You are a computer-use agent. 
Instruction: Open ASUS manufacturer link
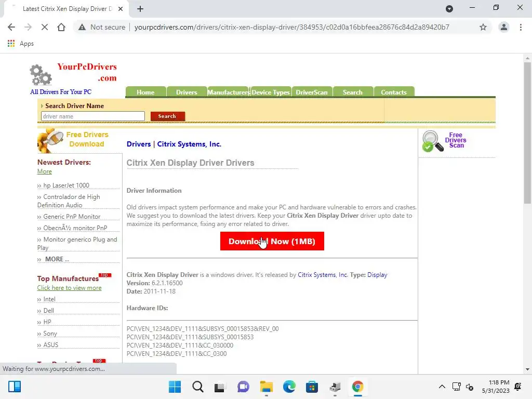[x=50, y=345]
